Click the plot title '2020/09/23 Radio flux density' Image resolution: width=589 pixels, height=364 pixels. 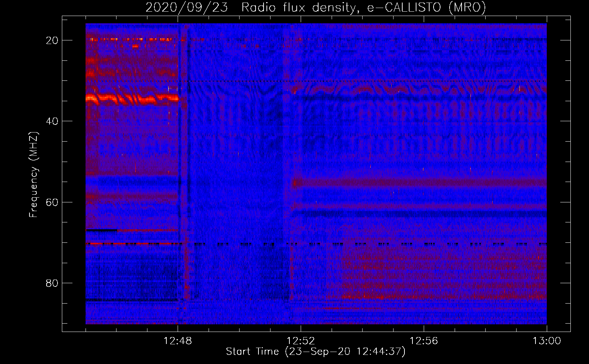[x=316, y=7]
